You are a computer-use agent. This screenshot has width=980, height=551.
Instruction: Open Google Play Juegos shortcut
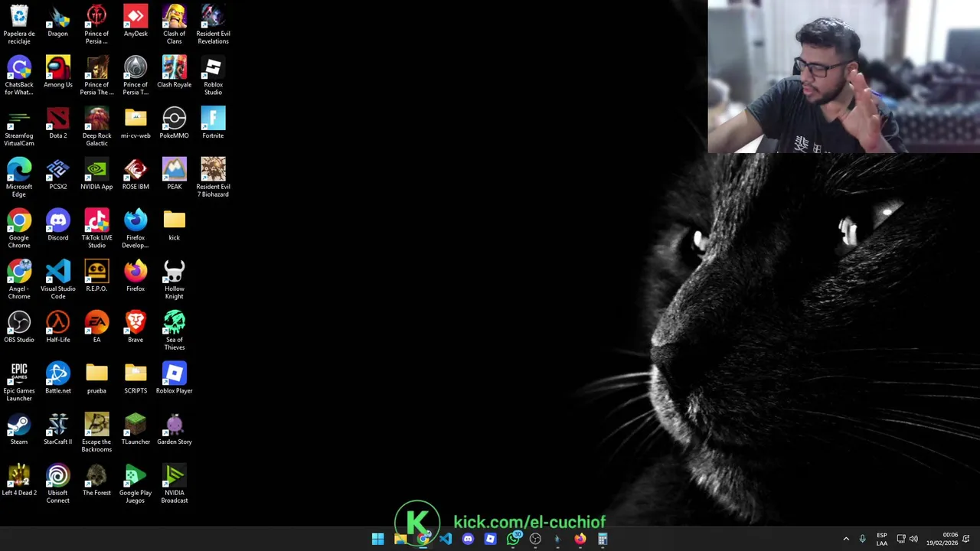pos(136,484)
